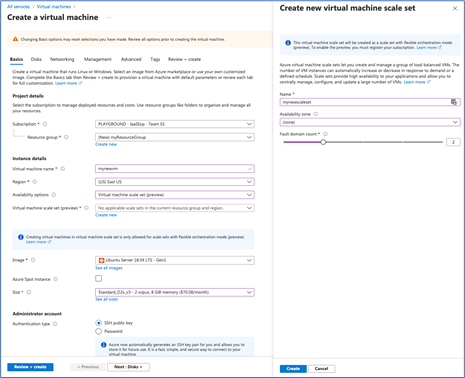Enable the Azure Spot instance checkbox

(99, 278)
